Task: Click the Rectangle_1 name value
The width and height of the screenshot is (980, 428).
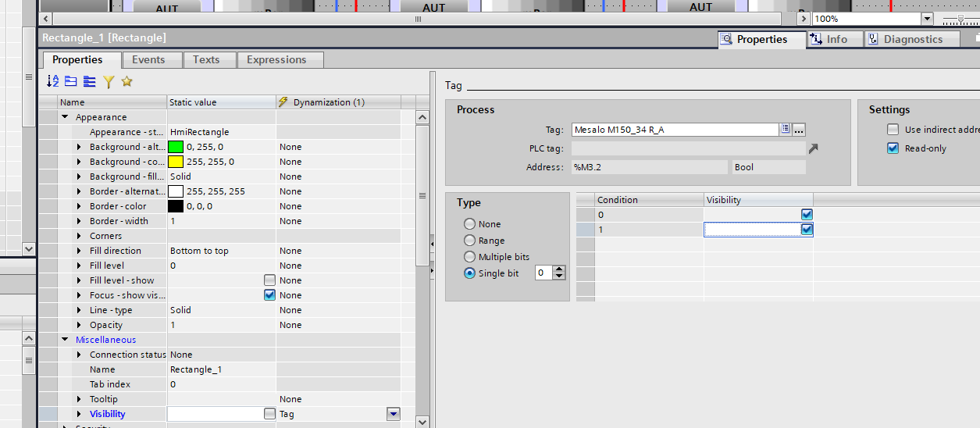Action: [196, 369]
